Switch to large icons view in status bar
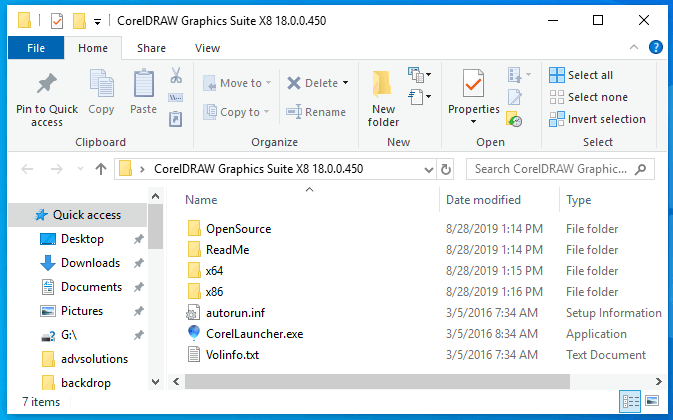 (x=653, y=402)
